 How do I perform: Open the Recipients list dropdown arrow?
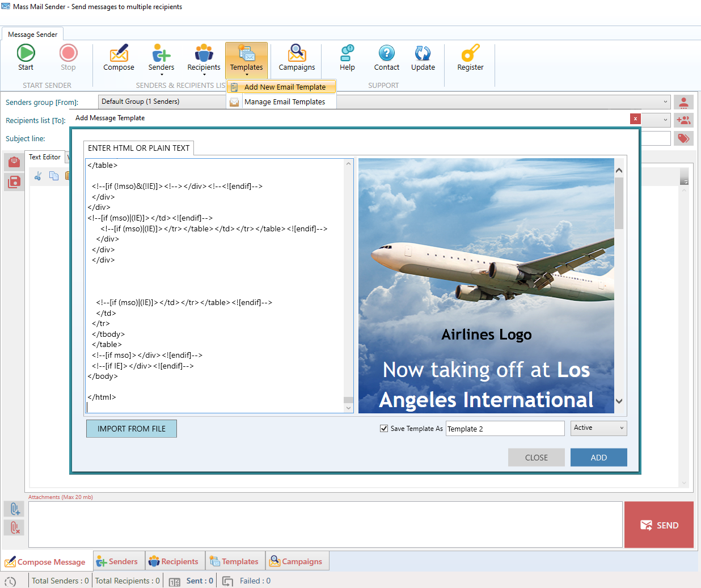click(x=665, y=120)
